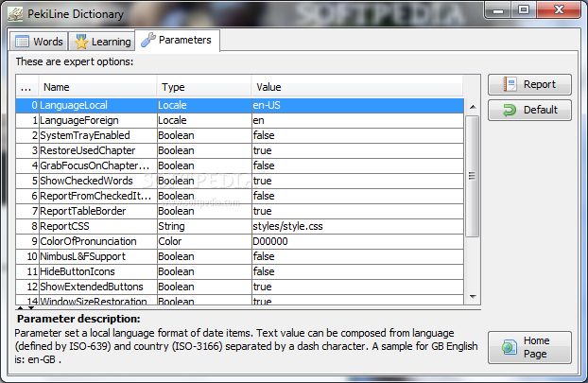Open the Words tab

coord(39,42)
